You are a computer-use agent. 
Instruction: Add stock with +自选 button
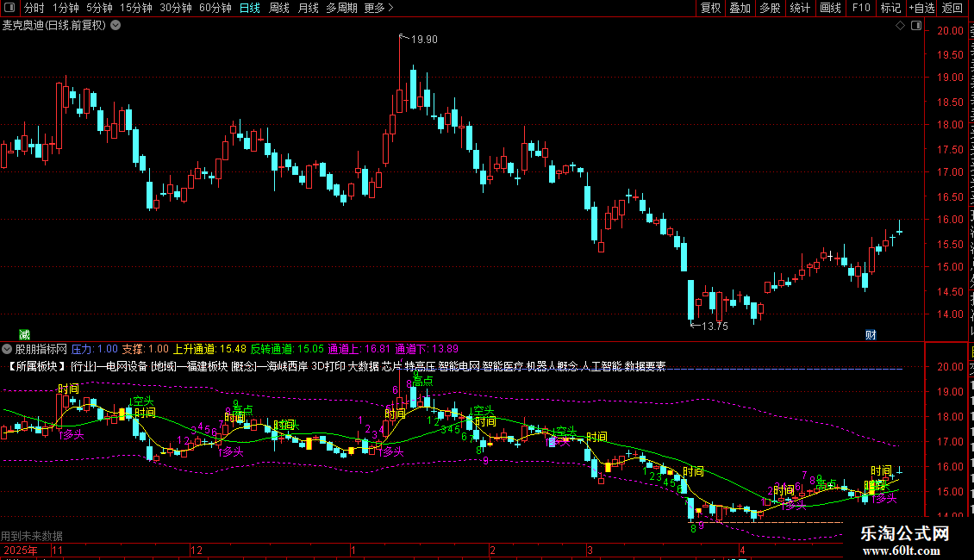(921, 8)
